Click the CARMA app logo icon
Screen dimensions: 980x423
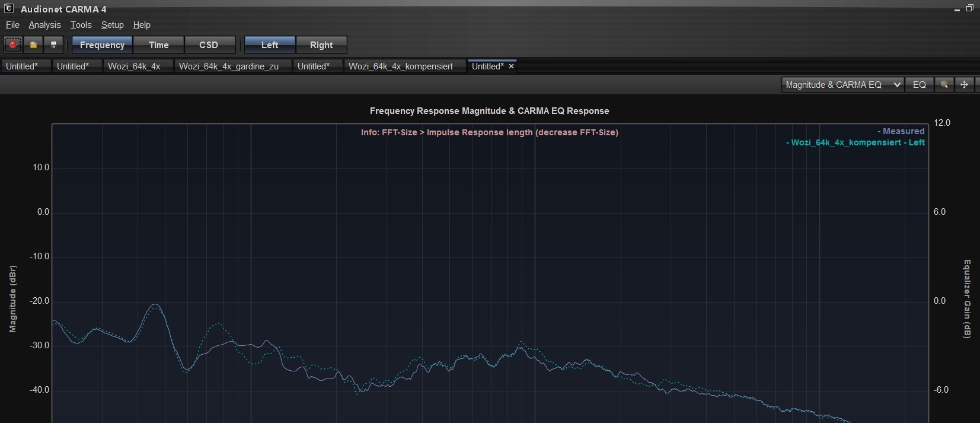tap(9, 9)
